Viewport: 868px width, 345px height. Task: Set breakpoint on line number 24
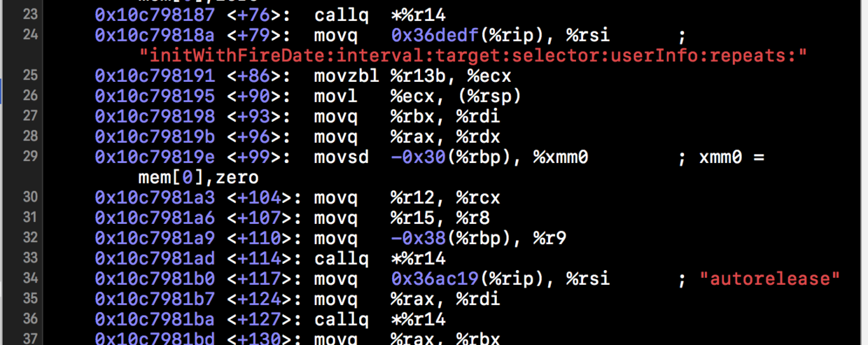[29, 34]
